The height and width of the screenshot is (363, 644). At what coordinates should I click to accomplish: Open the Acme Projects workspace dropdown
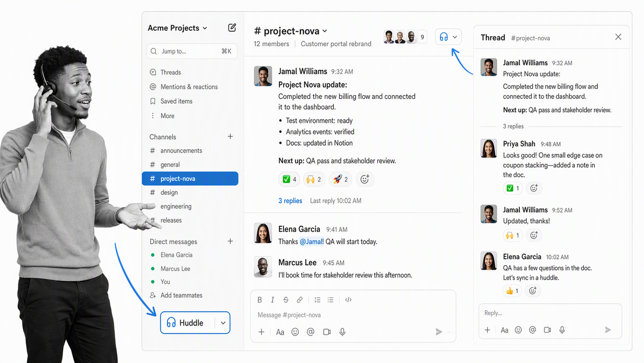tap(178, 28)
